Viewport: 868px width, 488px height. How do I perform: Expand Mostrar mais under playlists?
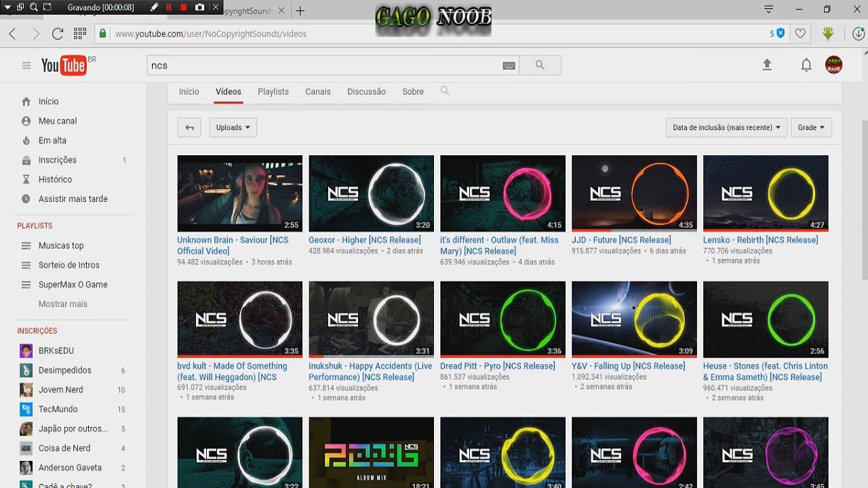point(63,304)
